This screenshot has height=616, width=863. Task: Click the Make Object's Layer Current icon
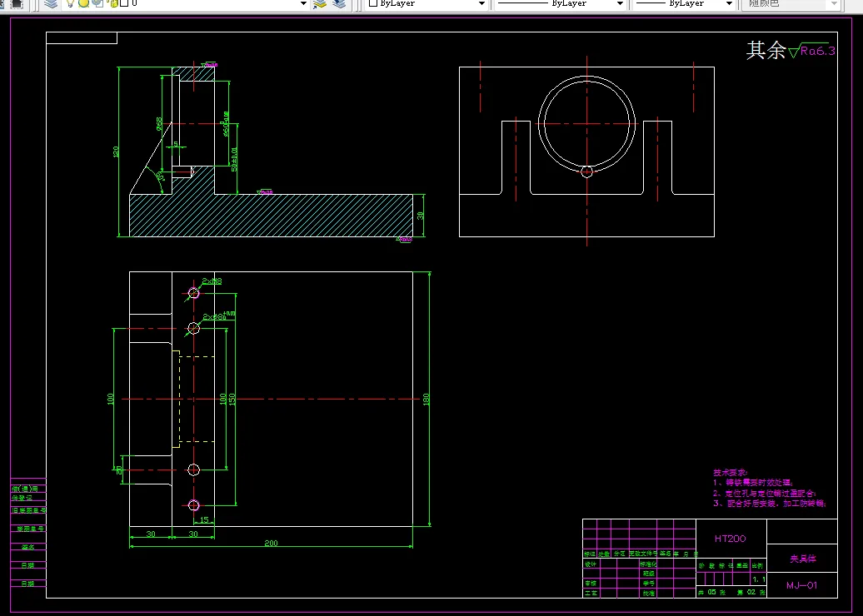[319, 4]
